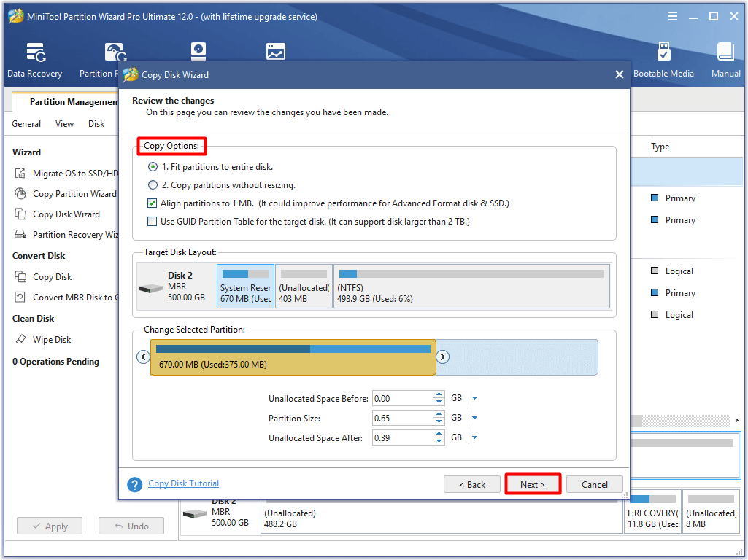Click left arrow handle of selected partition
This screenshot has width=748, height=560.
(143, 357)
